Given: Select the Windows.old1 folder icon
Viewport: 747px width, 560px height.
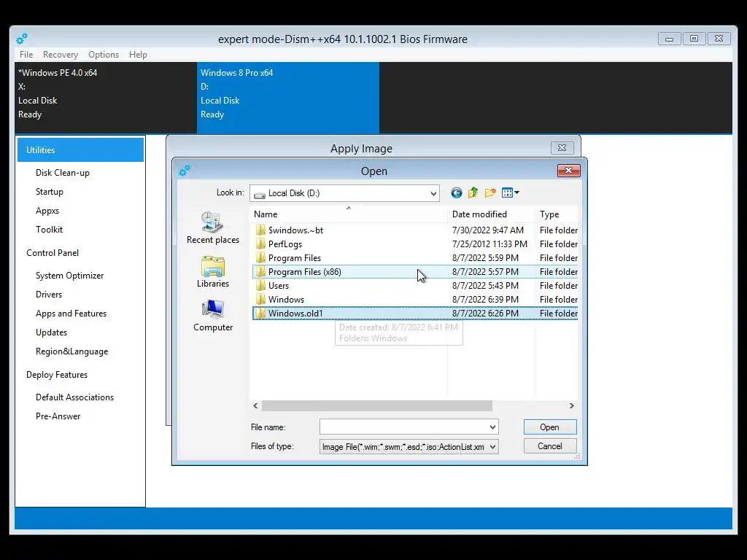Looking at the screenshot, I should [260, 314].
